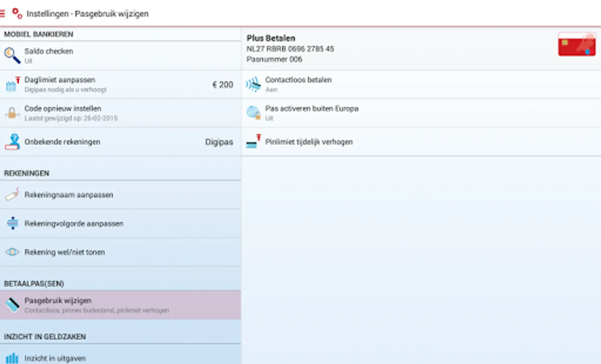
Task: Click the card icon for Pasgebruik wijzigen
Action: pos(13,305)
